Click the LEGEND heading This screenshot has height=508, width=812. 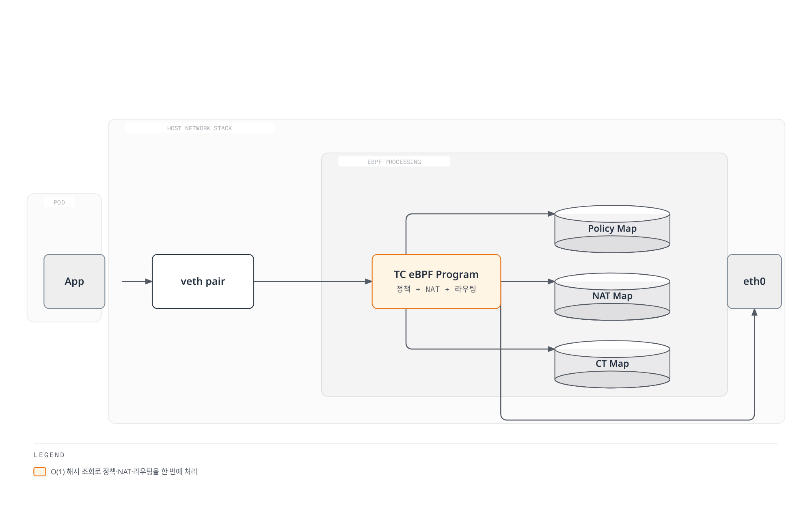click(49, 455)
